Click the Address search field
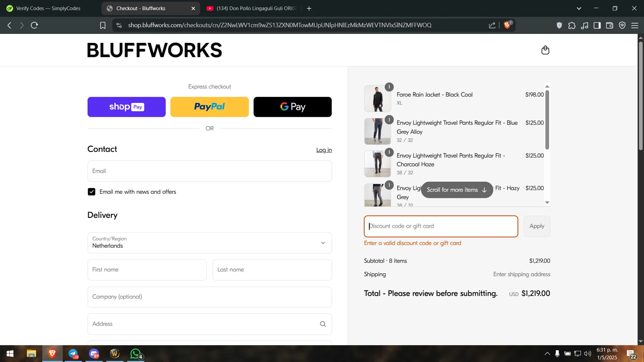Viewport: 644px width, 362px height. click(x=210, y=324)
